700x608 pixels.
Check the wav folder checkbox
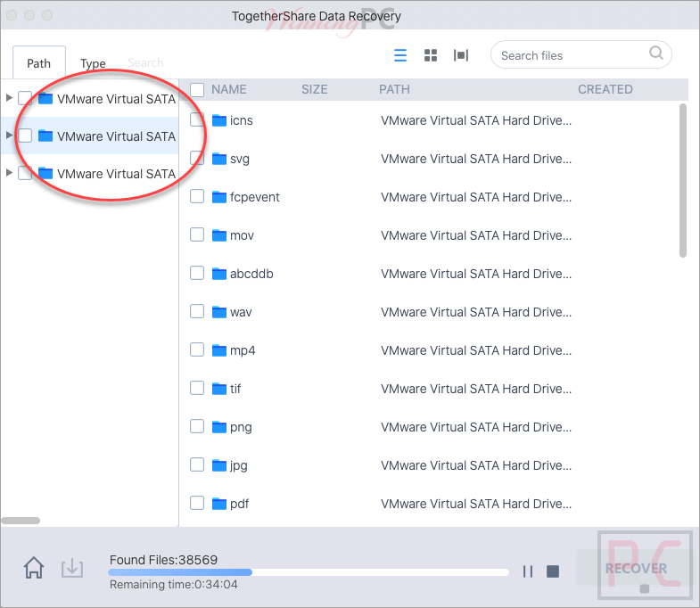(x=197, y=311)
